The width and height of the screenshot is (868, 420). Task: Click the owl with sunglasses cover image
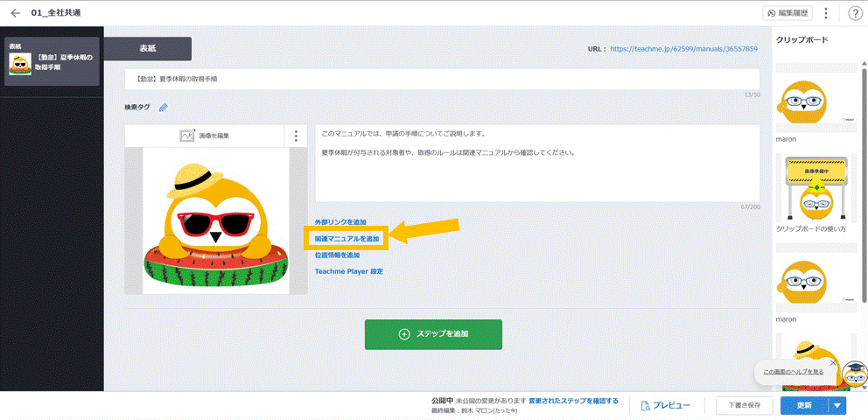(216, 220)
